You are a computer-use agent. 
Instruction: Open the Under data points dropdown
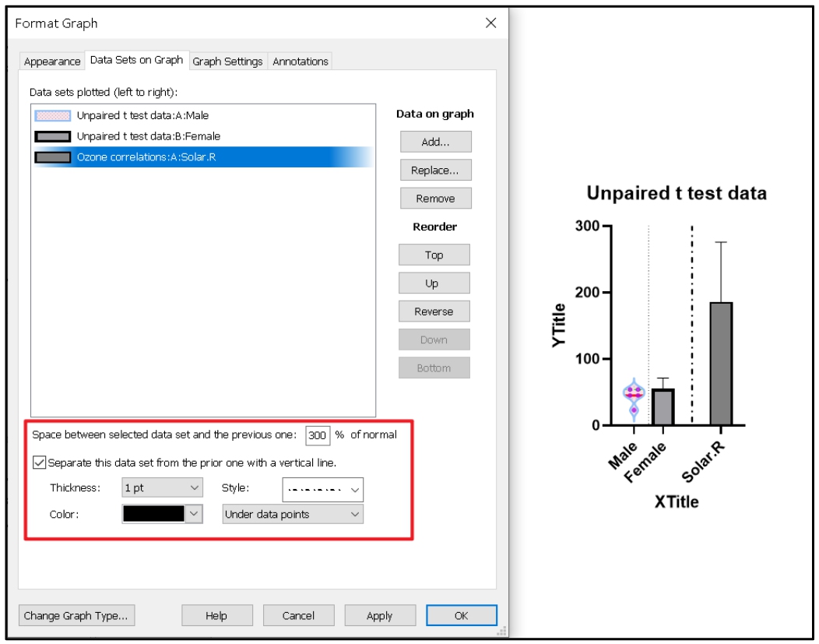(x=293, y=514)
